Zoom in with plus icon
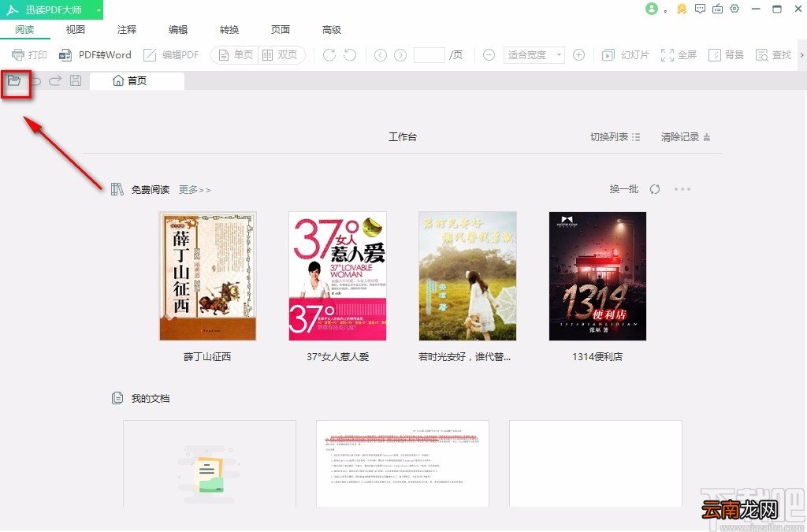The image size is (807, 532). pos(579,54)
